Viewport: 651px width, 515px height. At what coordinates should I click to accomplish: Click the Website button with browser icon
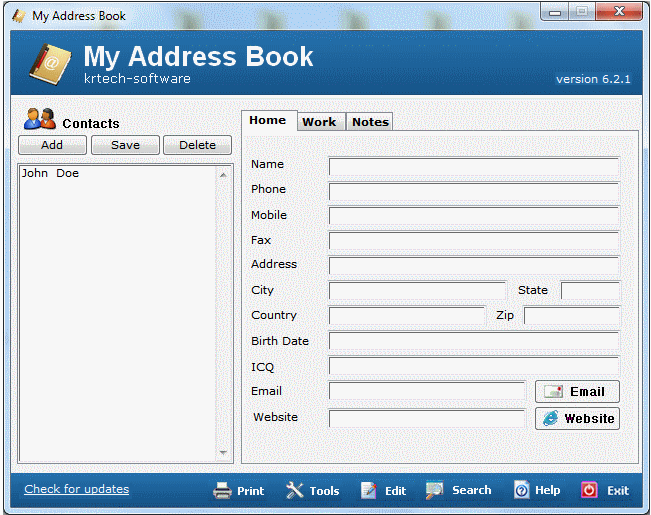click(x=577, y=418)
